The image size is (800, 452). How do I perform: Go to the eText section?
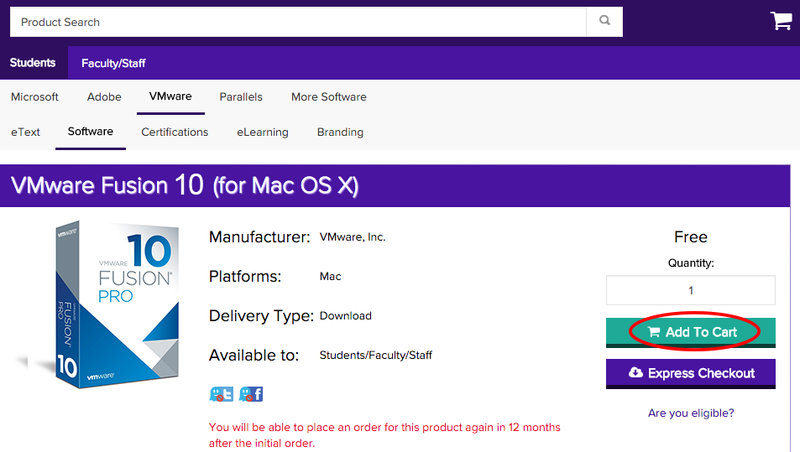[26, 132]
